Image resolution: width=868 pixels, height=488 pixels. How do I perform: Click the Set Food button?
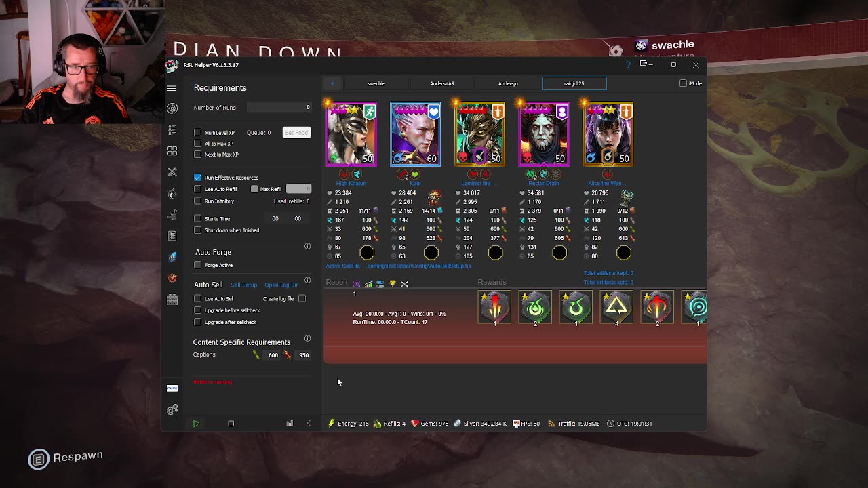(x=296, y=133)
